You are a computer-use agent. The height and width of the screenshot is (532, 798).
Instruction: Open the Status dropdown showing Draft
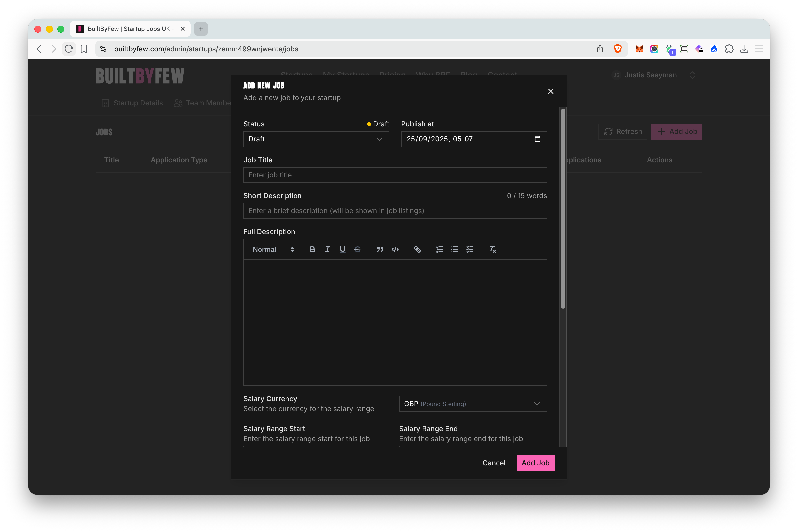(x=316, y=139)
